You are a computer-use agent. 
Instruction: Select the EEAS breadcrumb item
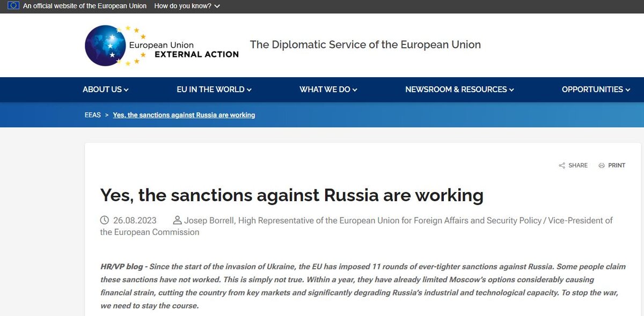(92, 115)
